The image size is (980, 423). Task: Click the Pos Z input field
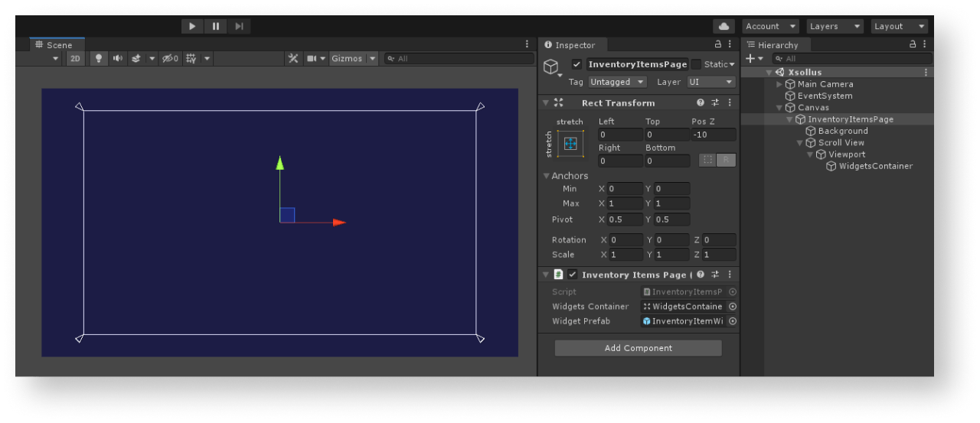(x=713, y=135)
